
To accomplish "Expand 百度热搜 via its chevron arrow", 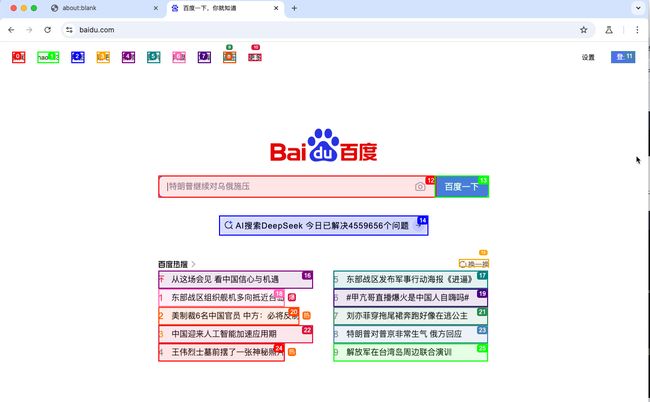I will (194, 264).
